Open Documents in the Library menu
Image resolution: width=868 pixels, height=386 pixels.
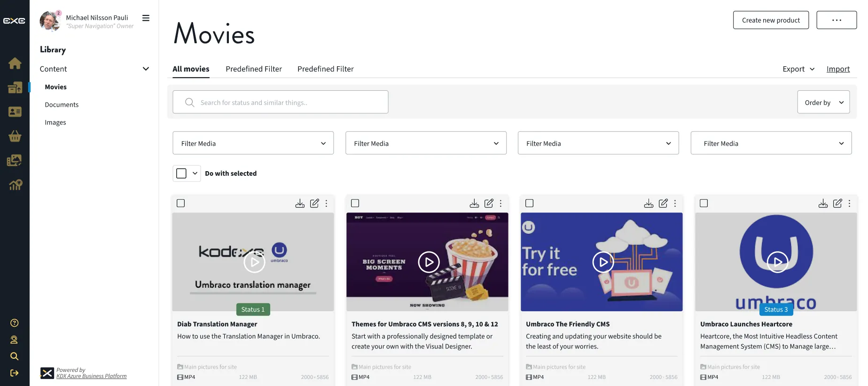[62, 105]
